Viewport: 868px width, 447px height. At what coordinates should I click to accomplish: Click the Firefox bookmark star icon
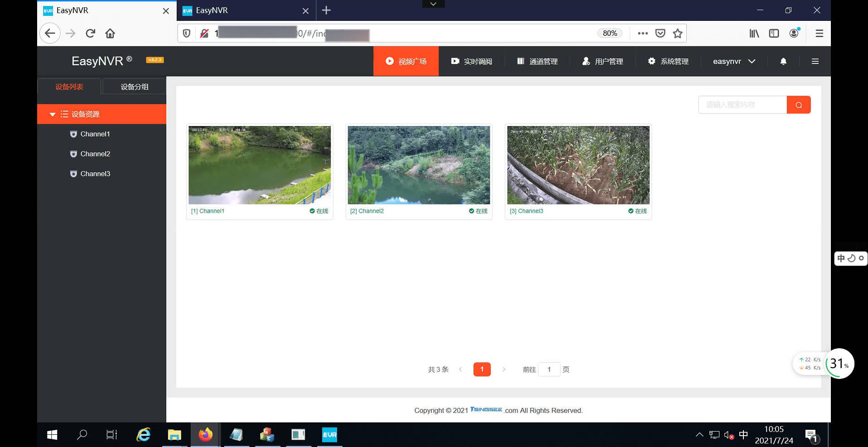(x=677, y=33)
